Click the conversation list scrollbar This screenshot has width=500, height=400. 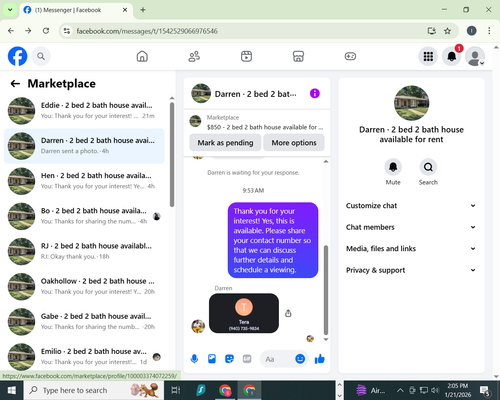172,155
